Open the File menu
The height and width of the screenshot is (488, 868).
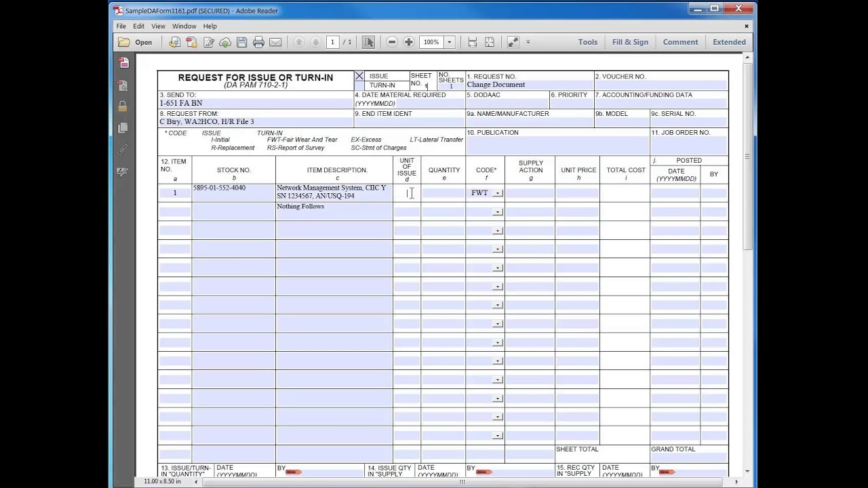click(121, 26)
